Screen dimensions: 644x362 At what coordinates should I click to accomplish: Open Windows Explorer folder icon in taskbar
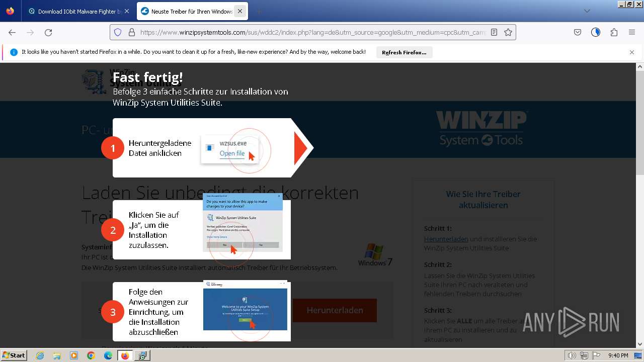click(x=57, y=355)
